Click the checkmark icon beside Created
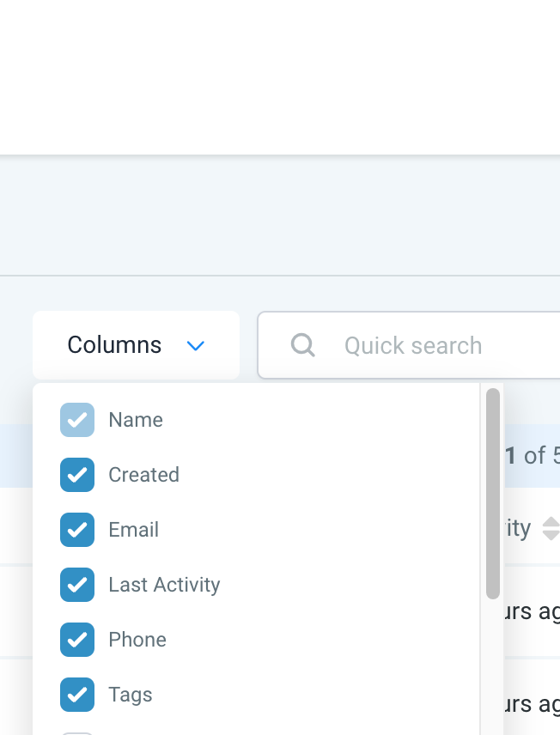The width and height of the screenshot is (560, 735). [x=77, y=475]
